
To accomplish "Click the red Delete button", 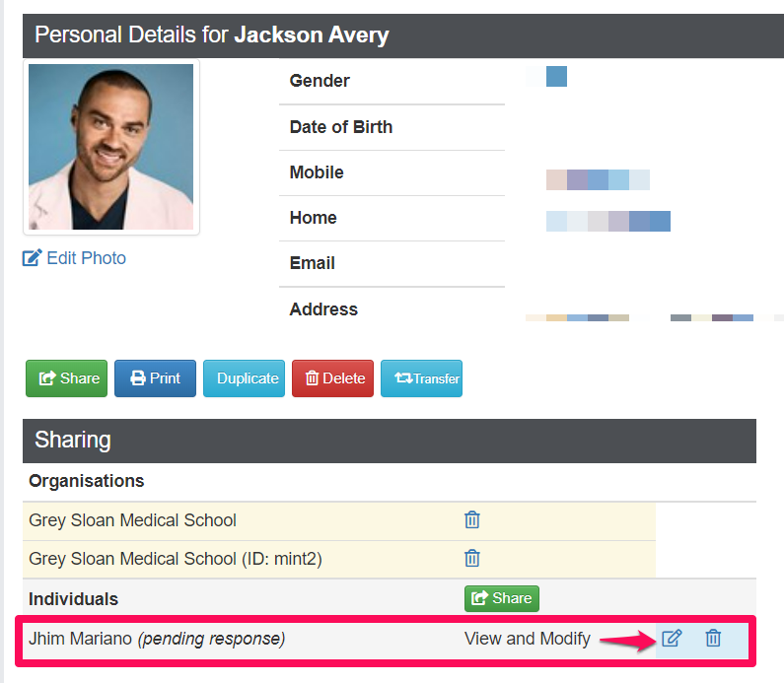I will point(332,378).
